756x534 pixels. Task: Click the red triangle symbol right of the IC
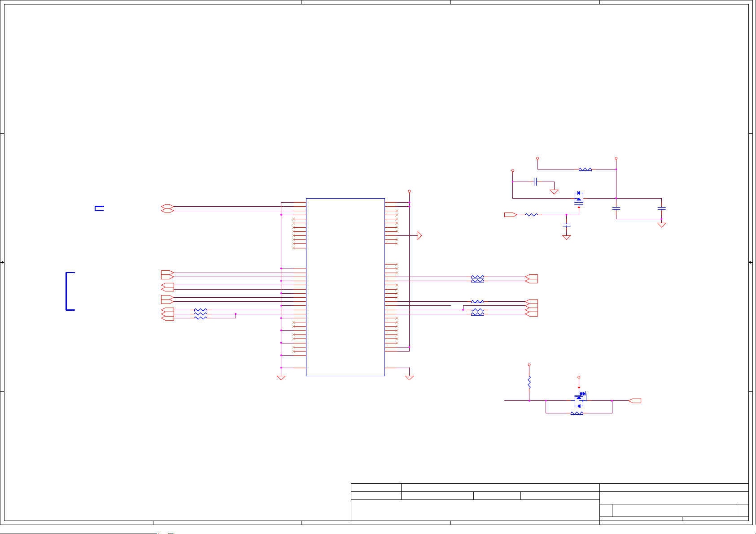[420, 235]
